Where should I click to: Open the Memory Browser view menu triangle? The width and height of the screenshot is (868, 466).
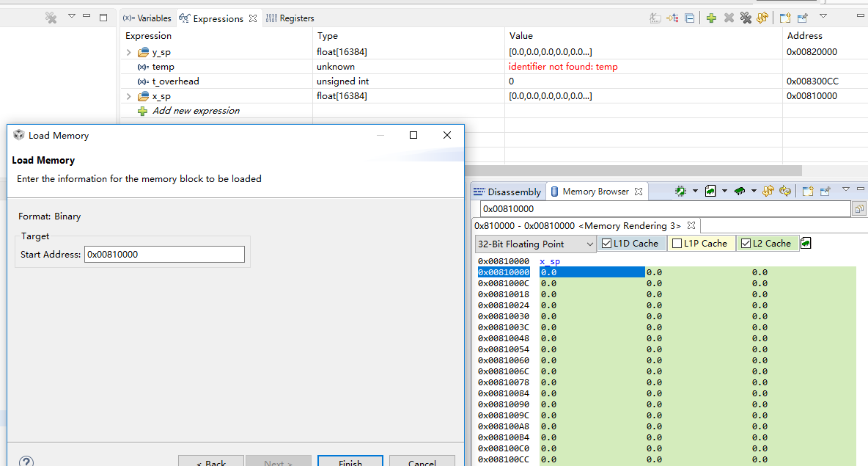[846, 189]
